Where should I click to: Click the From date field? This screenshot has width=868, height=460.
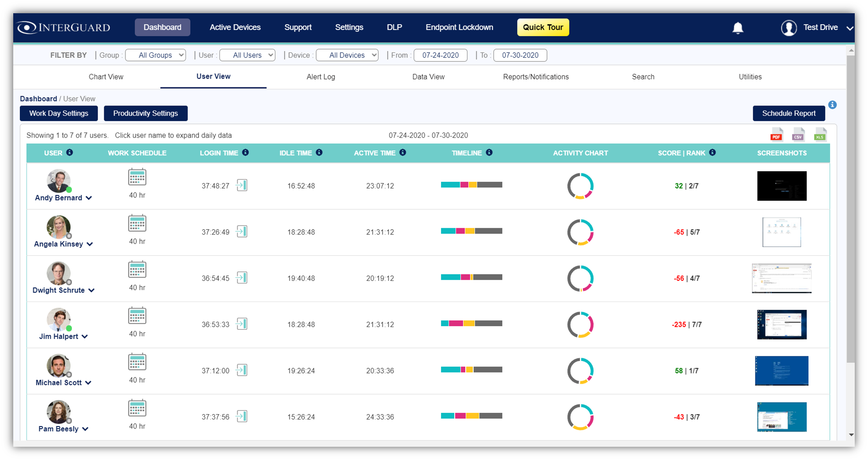point(441,55)
